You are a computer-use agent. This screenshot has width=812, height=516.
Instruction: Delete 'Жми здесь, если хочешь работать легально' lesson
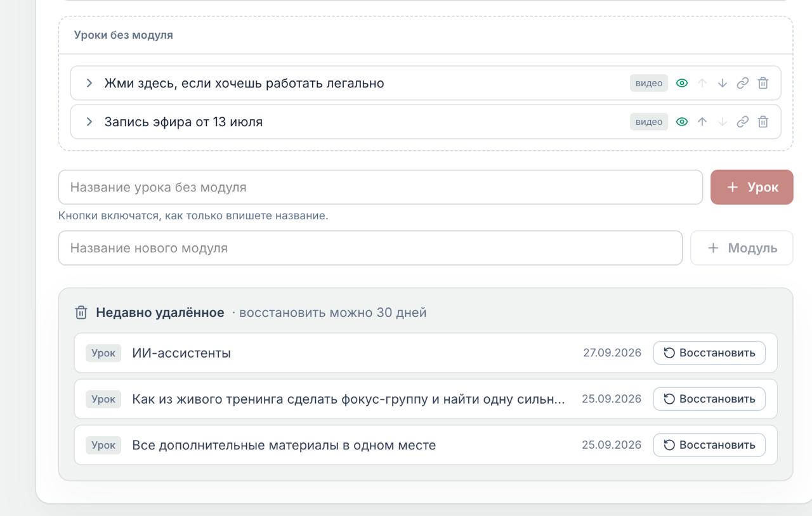pos(763,83)
